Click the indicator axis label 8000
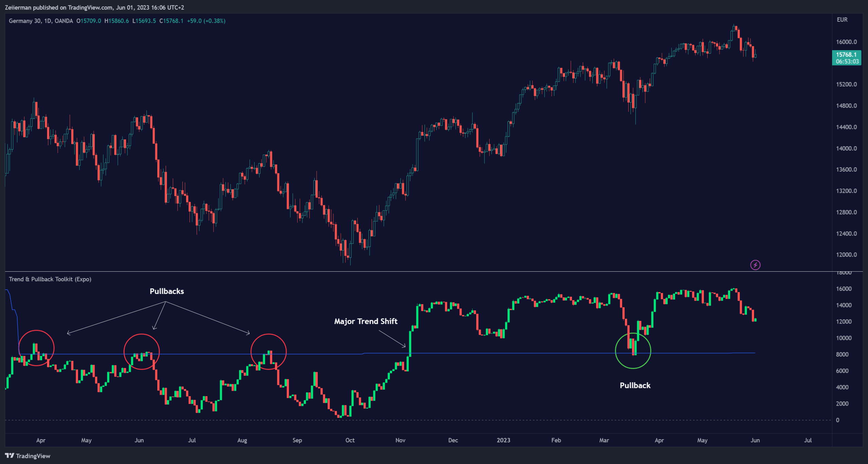Image resolution: width=868 pixels, height=464 pixels. (x=842, y=354)
